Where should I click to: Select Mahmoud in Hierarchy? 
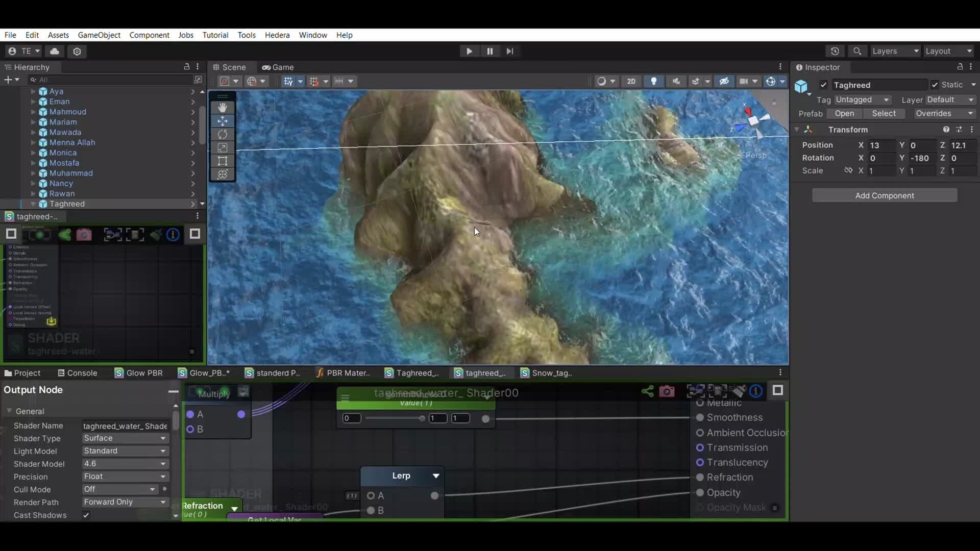[x=68, y=112]
